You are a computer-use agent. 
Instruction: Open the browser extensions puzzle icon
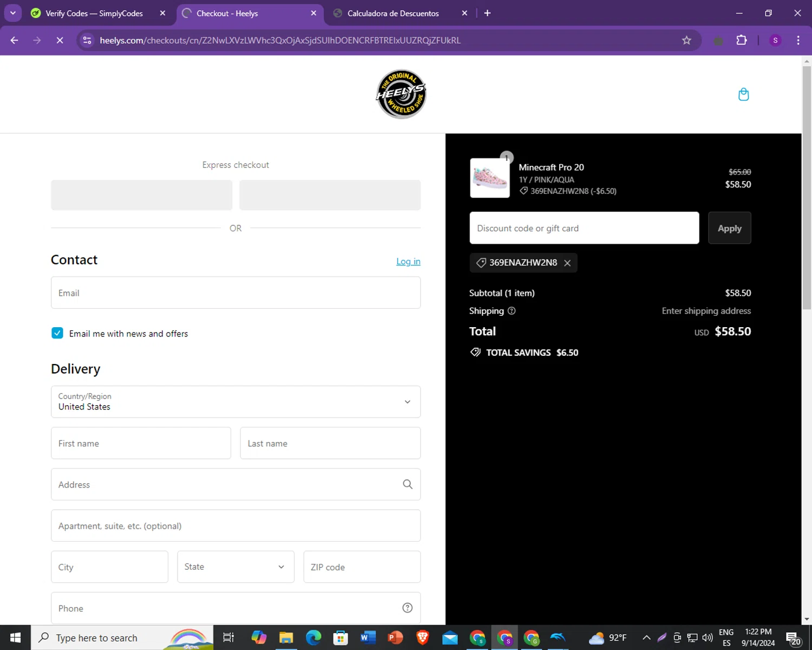742,40
